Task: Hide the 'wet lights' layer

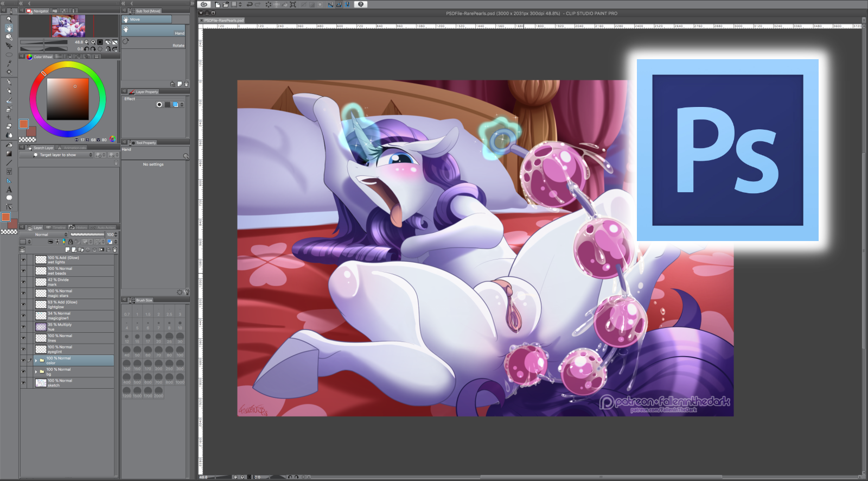Action: point(23,260)
